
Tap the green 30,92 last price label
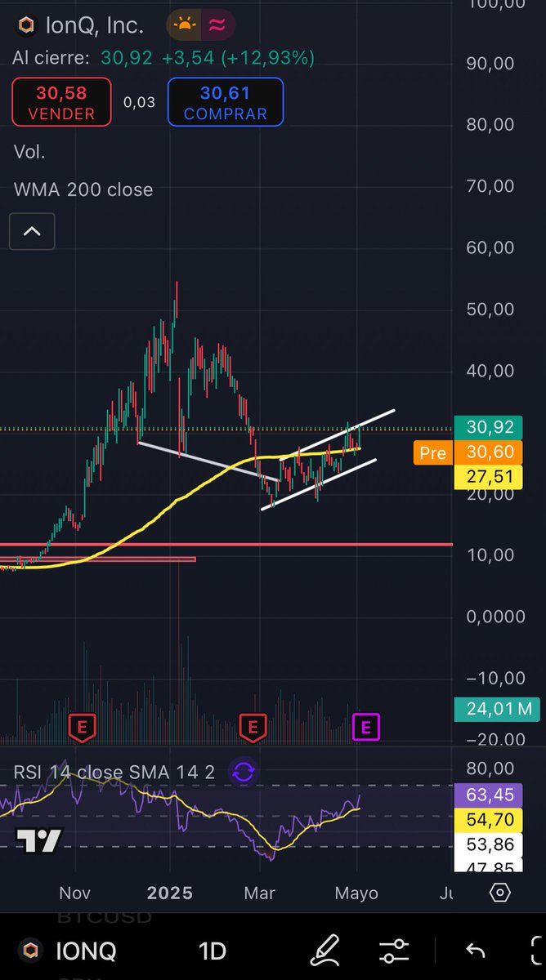pyautogui.click(x=490, y=426)
